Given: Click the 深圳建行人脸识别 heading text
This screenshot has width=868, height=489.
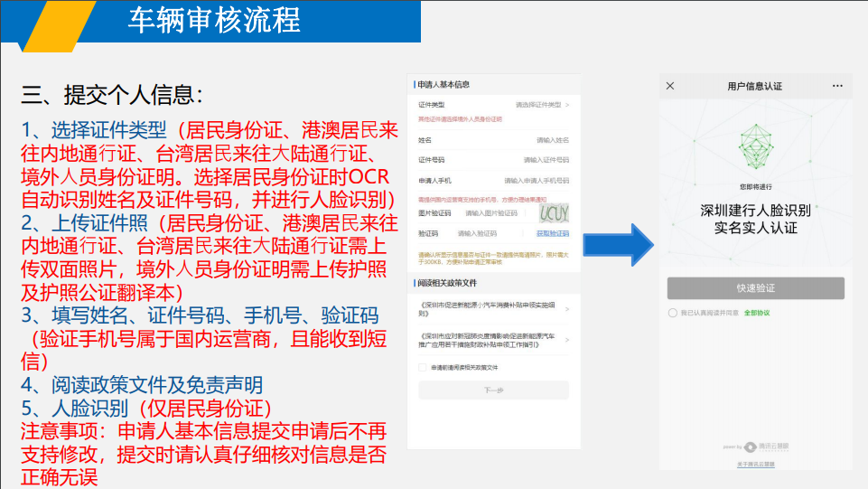Looking at the screenshot, I should (x=756, y=211).
